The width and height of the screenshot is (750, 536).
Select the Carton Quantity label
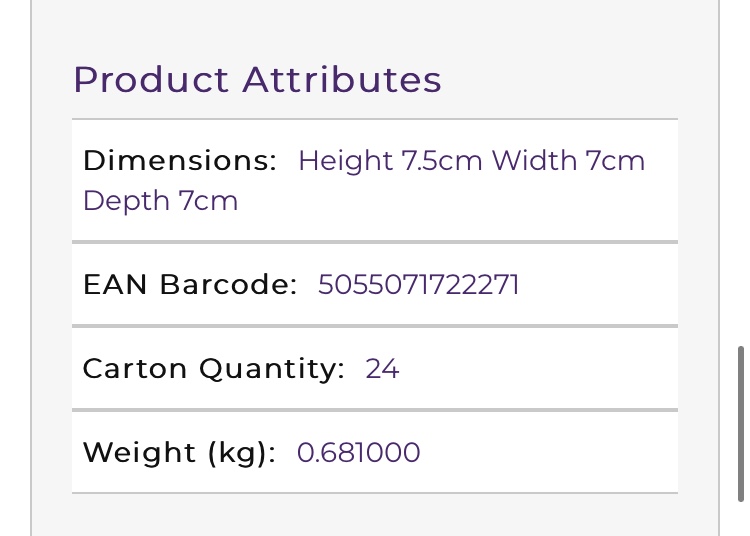pyautogui.click(x=213, y=369)
